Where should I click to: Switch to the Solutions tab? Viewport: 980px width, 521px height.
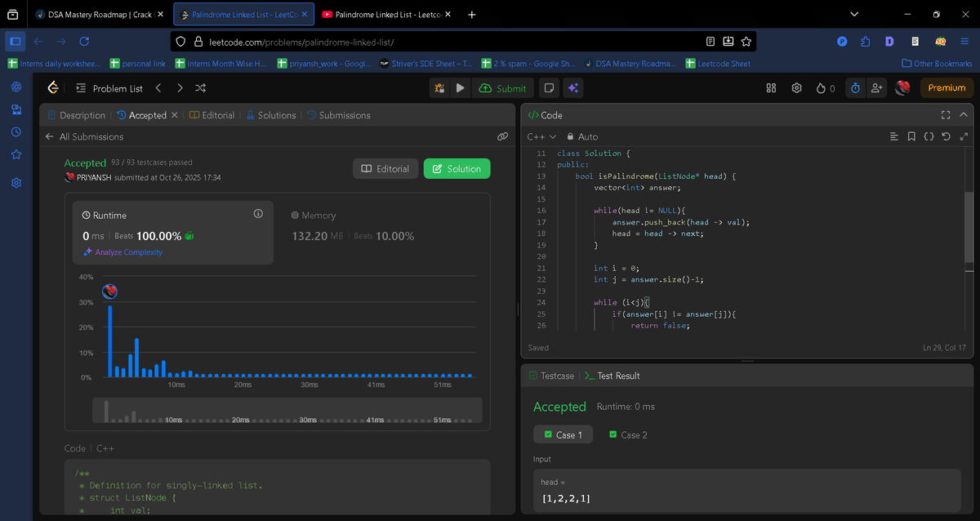271,115
